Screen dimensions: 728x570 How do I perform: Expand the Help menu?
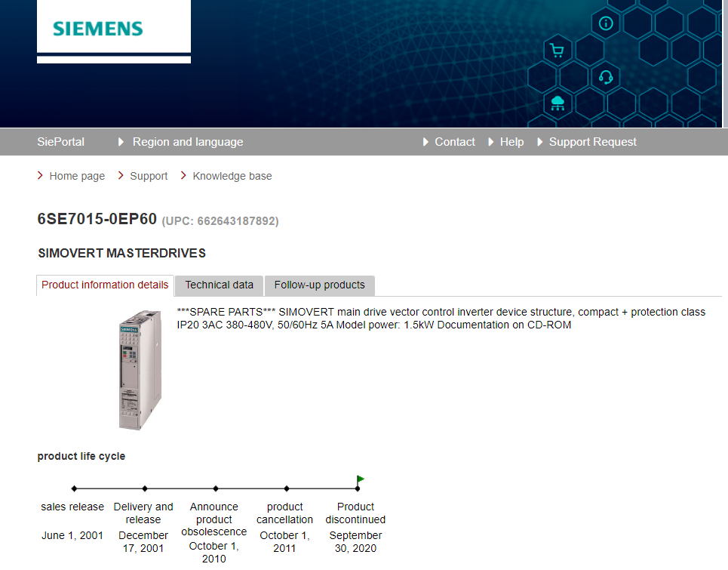[x=511, y=142]
